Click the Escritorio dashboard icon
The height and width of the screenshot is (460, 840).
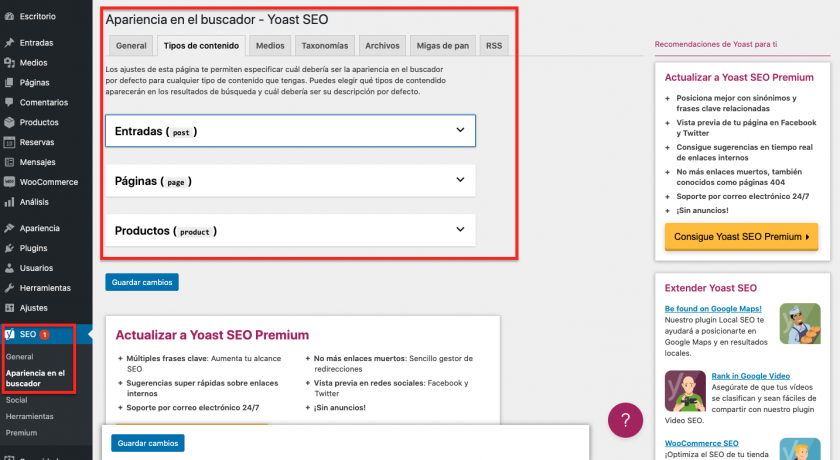pos(9,17)
